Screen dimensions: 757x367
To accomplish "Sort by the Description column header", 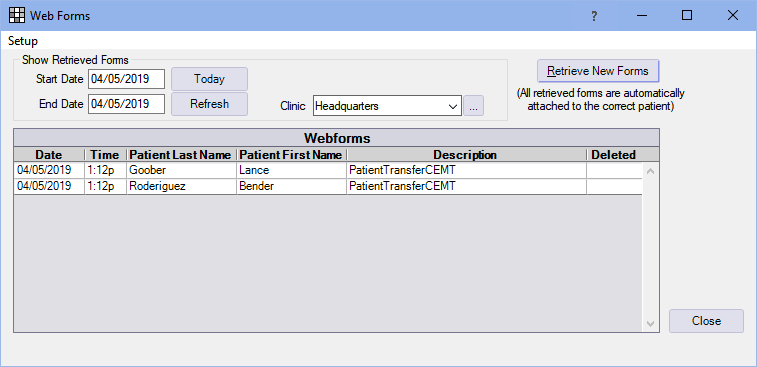I will 466,155.
